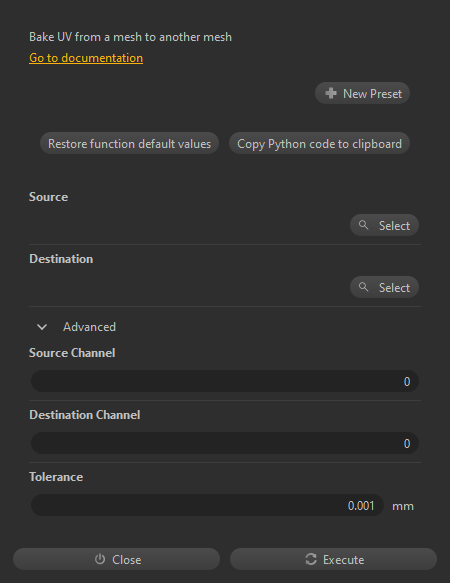The width and height of the screenshot is (450, 583).
Task: Restore function default values
Action: coord(129,144)
